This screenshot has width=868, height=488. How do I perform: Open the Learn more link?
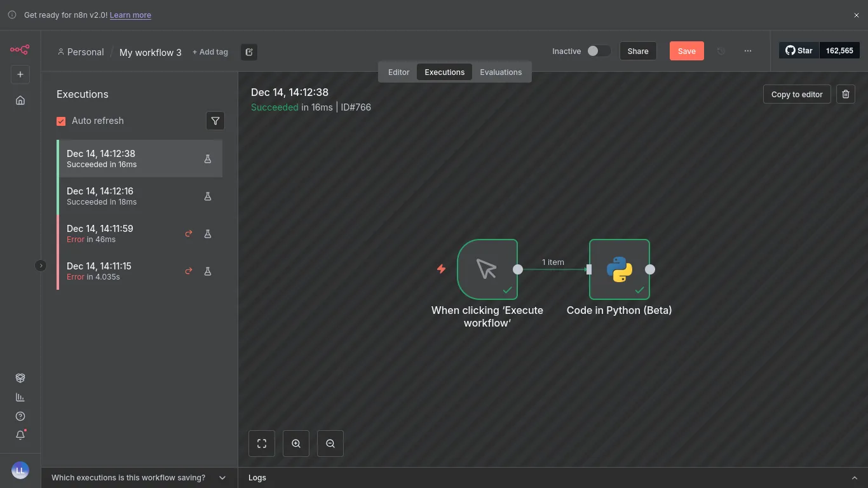point(130,15)
